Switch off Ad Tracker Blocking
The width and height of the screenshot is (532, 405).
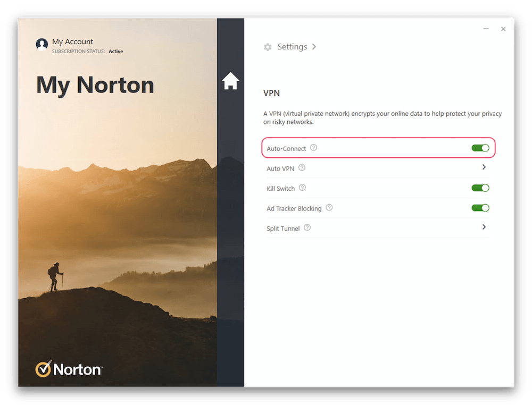[x=480, y=208]
